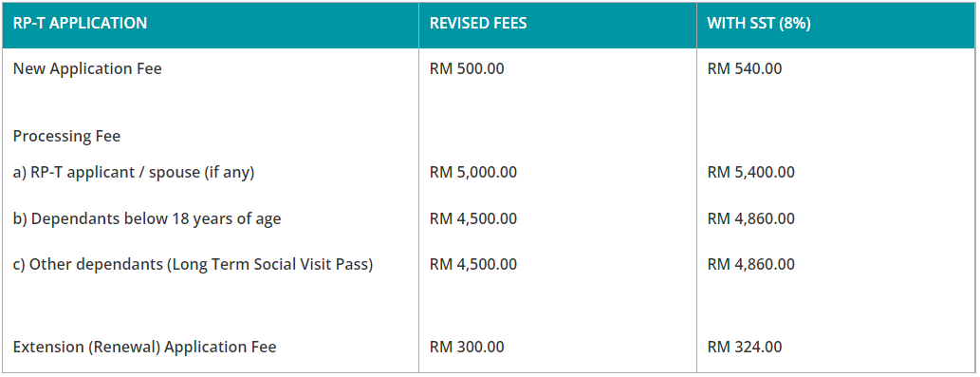Click the RM 5,400.00 with SST value

point(750,173)
